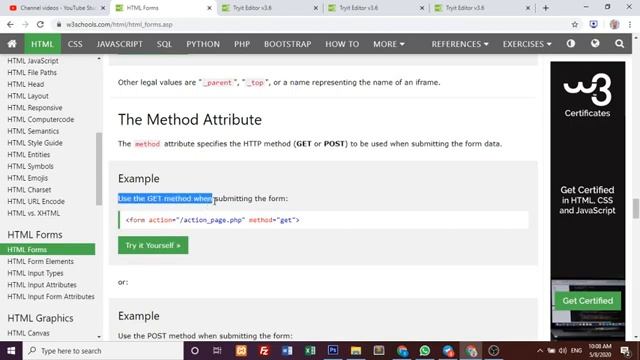
Task: Open Excel from the taskbar
Action: tap(310, 351)
